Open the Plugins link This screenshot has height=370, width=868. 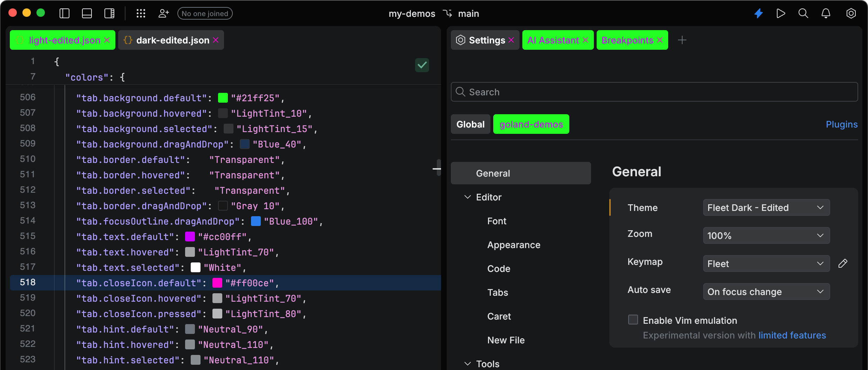tap(841, 124)
